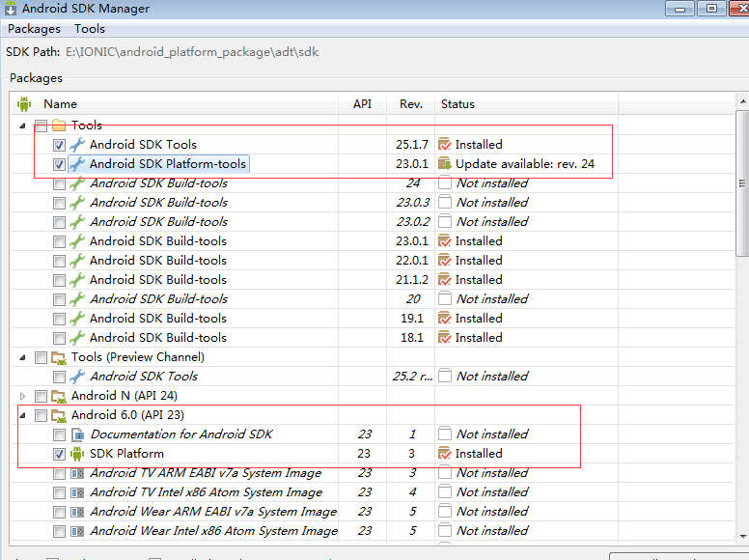The image size is (749, 560).
Task: Click wrench icon of preview Android SDK Tools 25.2
Action: [77, 377]
